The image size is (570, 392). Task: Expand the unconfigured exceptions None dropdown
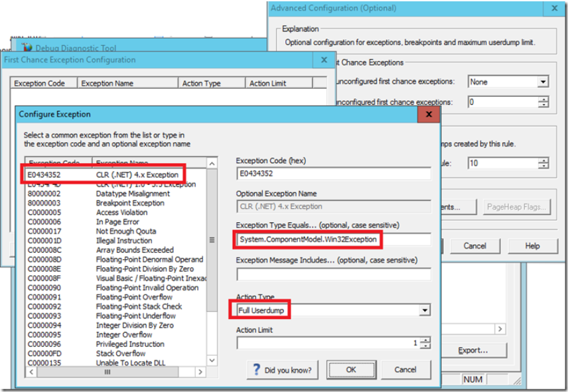pyautogui.click(x=543, y=82)
